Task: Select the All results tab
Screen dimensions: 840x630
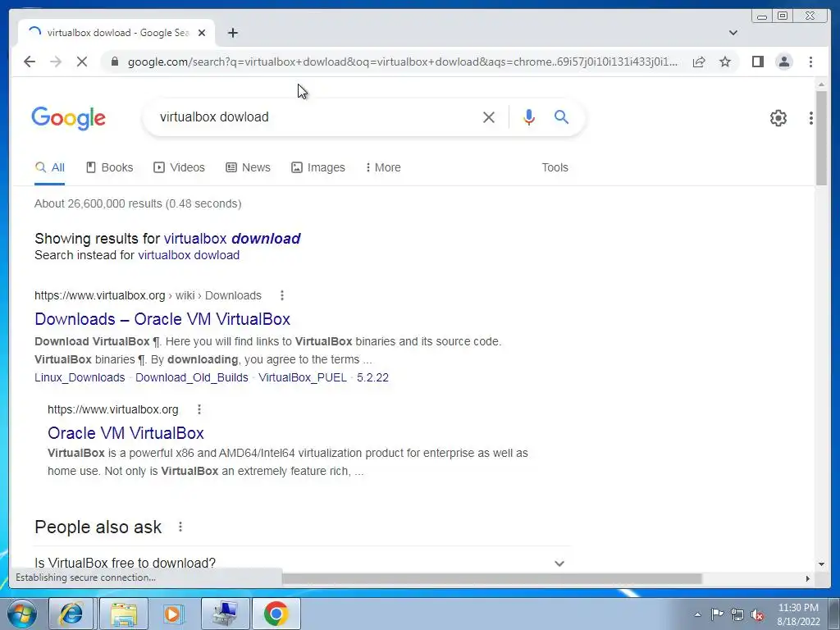Action: pos(50,167)
